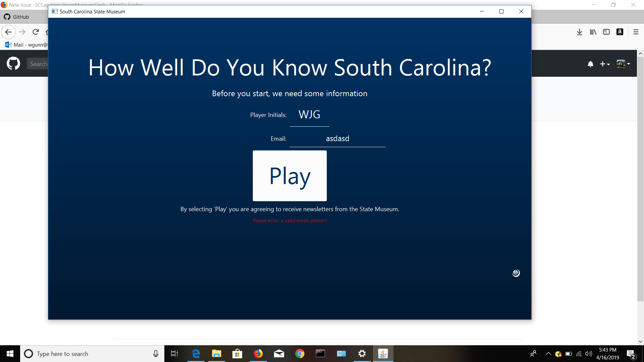
Task: Open the GitHub plus dropdown menu
Action: click(605, 64)
